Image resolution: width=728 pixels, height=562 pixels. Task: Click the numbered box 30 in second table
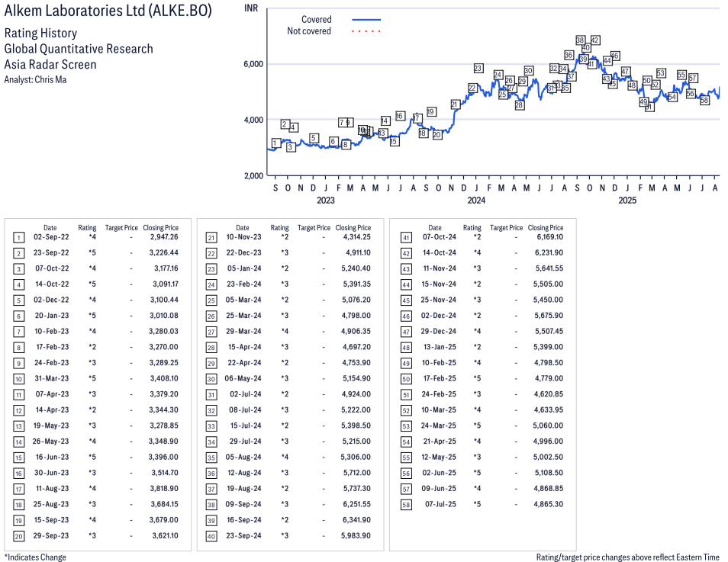click(x=211, y=379)
